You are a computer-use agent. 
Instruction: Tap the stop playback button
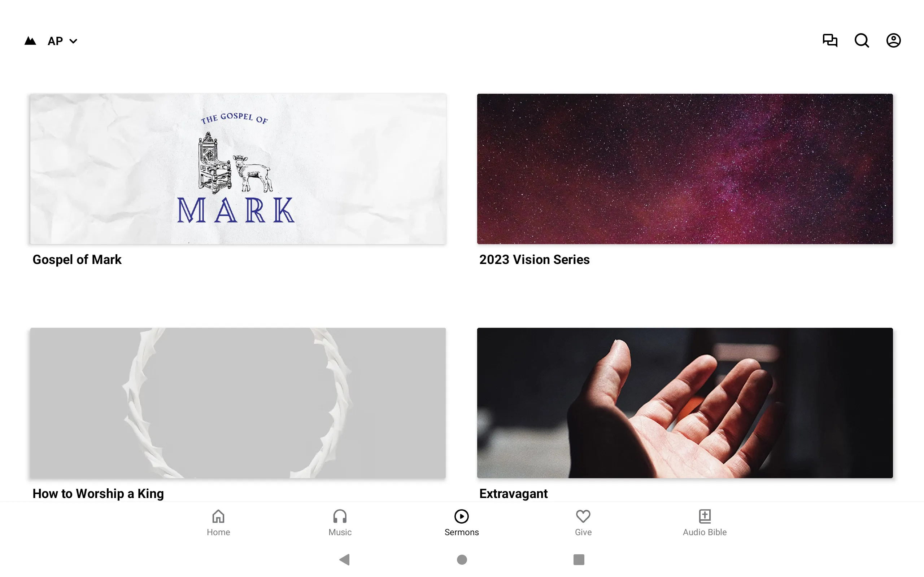577,560
